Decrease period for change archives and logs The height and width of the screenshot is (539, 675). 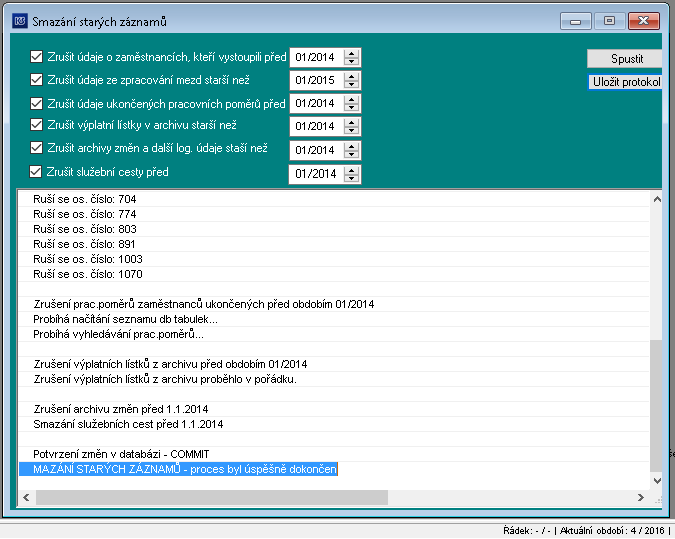[352, 155]
